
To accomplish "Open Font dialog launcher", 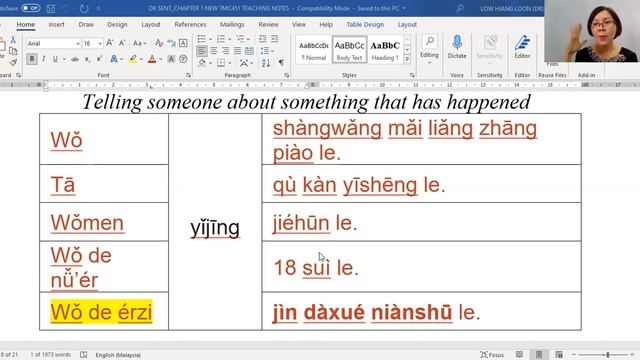I will click(188, 75).
